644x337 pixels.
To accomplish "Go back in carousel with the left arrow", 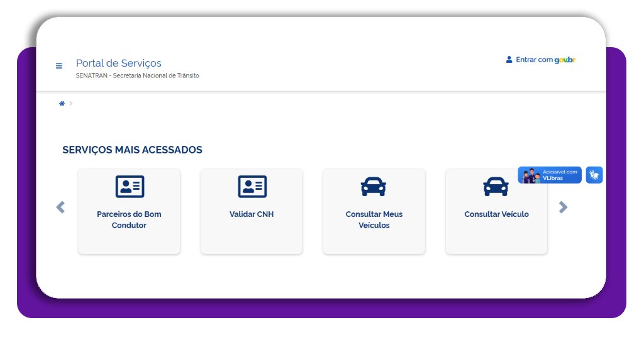I will [x=60, y=207].
